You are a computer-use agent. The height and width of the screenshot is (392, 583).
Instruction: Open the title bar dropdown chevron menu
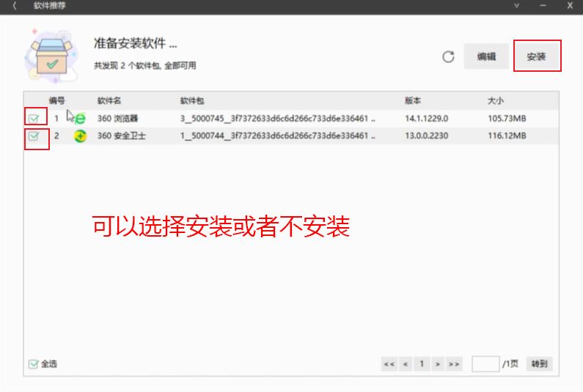tap(516, 6)
